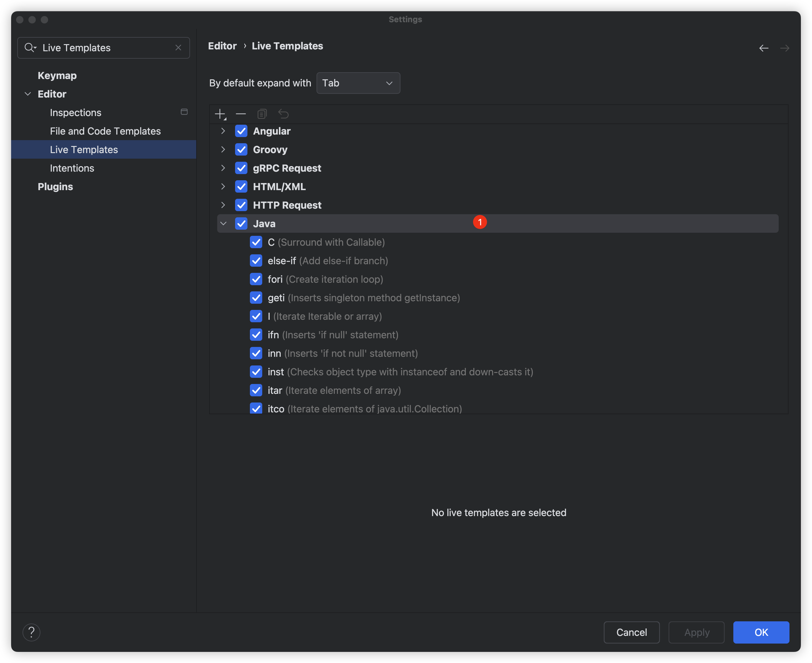The image size is (812, 663).
Task: Disable the fori template checkbox
Action: click(x=256, y=279)
